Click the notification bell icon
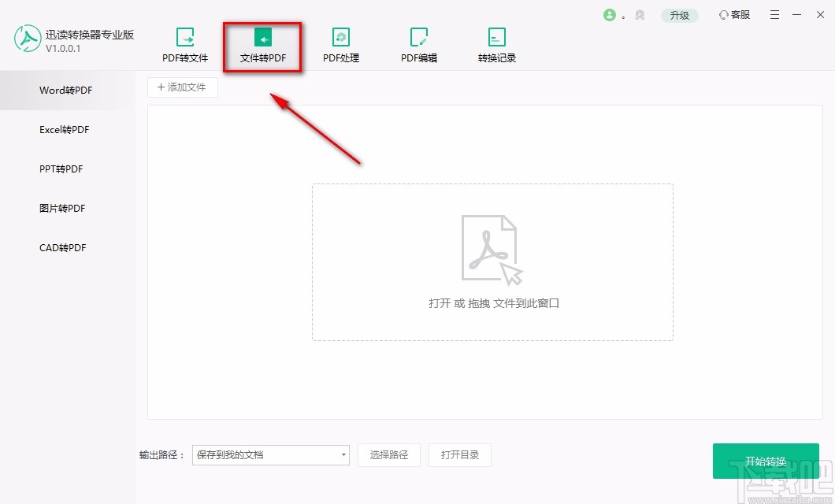This screenshot has height=504, width=835. tap(640, 14)
